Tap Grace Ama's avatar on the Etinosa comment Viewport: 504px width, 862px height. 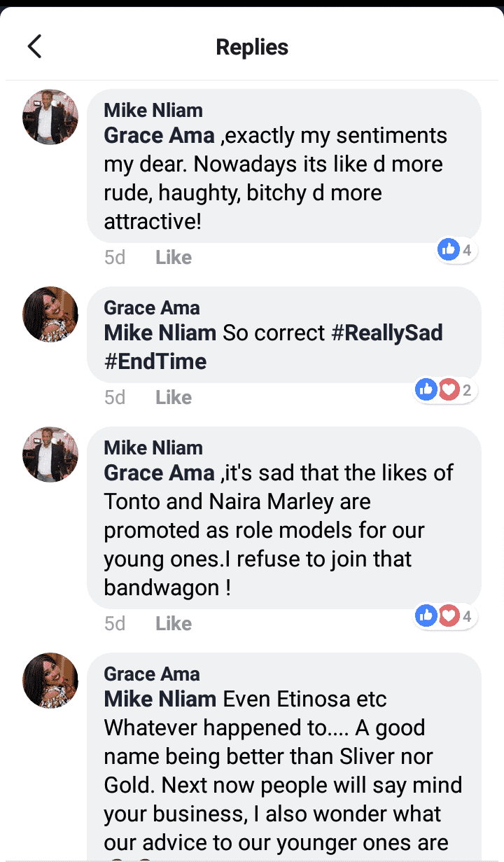click(x=50, y=681)
